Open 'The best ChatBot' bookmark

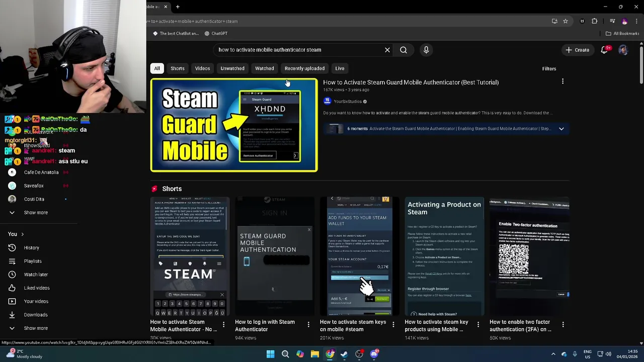click(176, 33)
